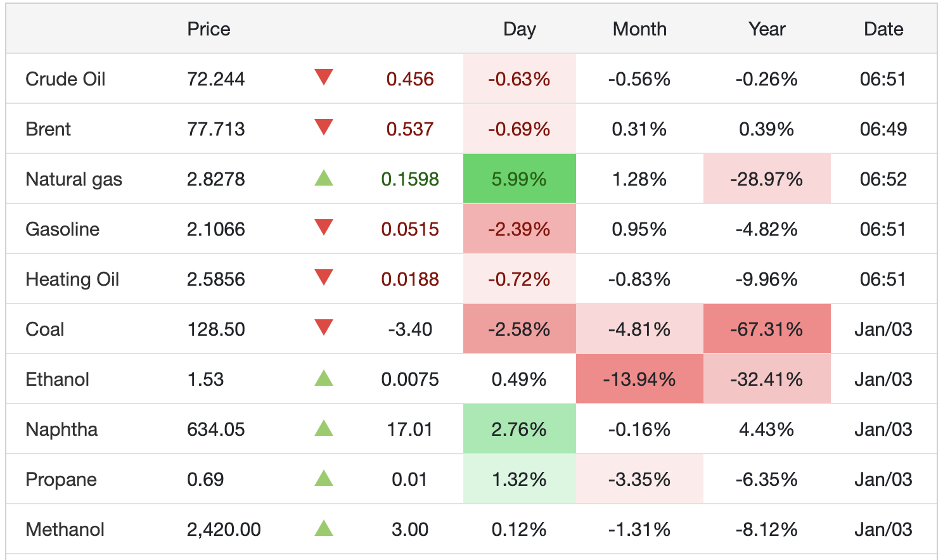Click Propane price 0.69

coord(205,480)
